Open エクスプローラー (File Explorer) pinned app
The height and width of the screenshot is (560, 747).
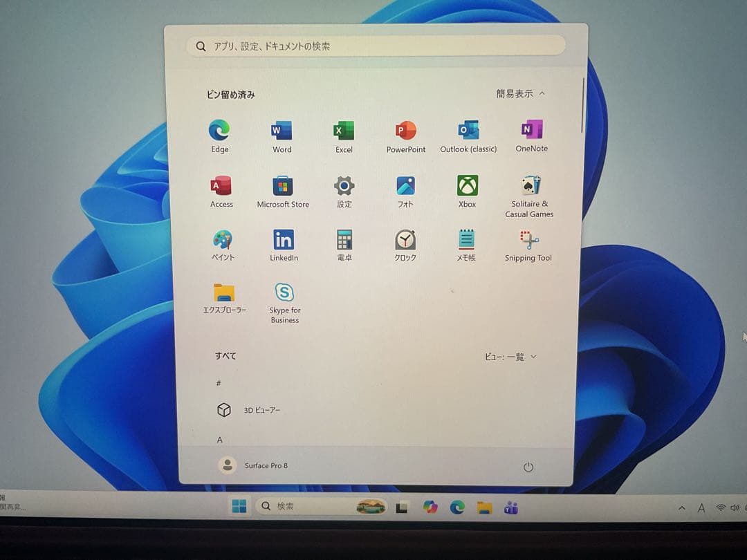(x=224, y=298)
